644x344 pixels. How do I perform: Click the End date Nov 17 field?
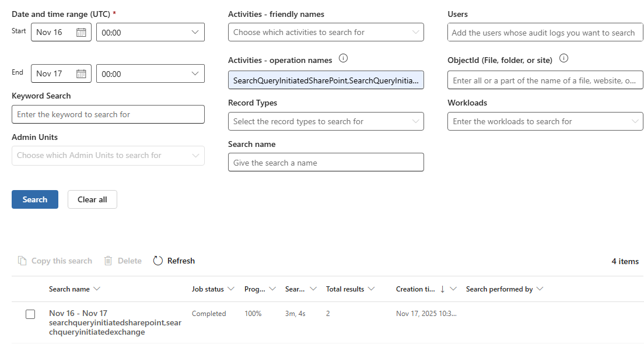pos(61,73)
